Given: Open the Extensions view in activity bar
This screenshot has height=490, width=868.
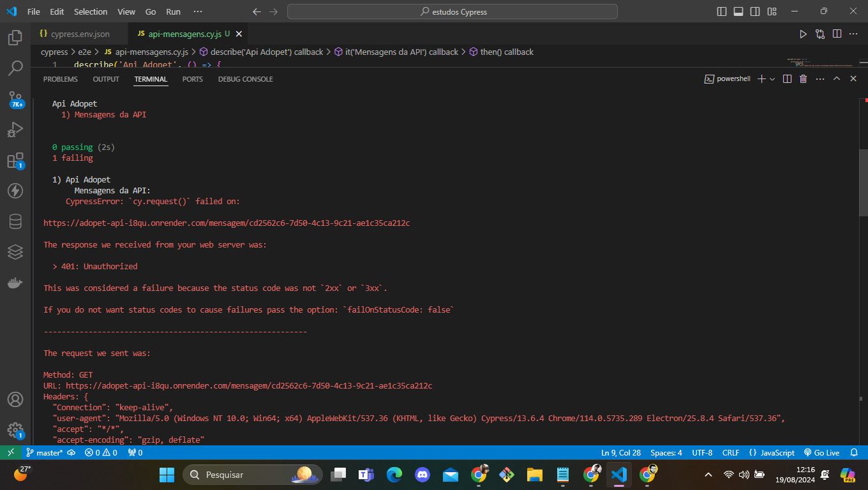Looking at the screenshot, I should coord(15,160).
